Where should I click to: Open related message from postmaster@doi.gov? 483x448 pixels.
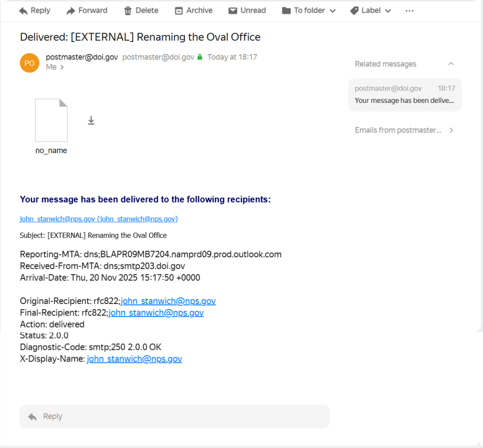pos(405,94)
